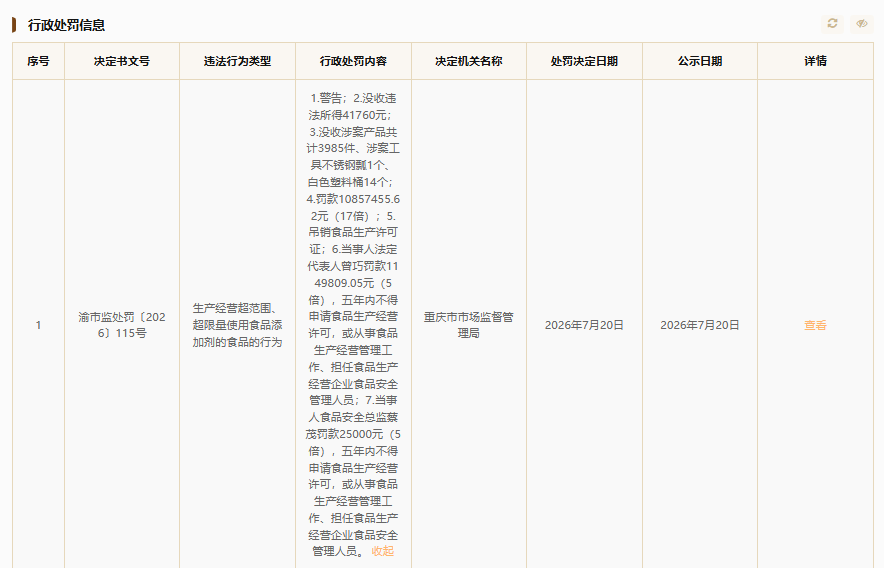Click the 违法行为类型 column header

[x=237, y=61]
